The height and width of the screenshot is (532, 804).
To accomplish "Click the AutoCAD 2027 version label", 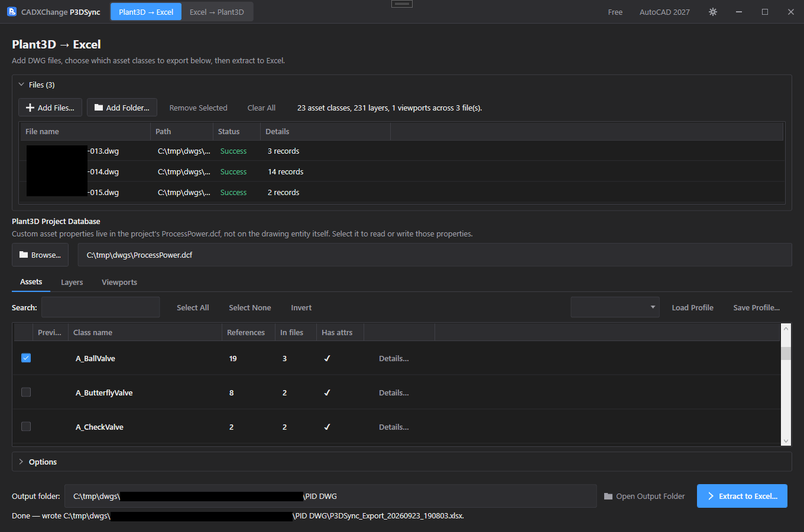I will [664, 12].
